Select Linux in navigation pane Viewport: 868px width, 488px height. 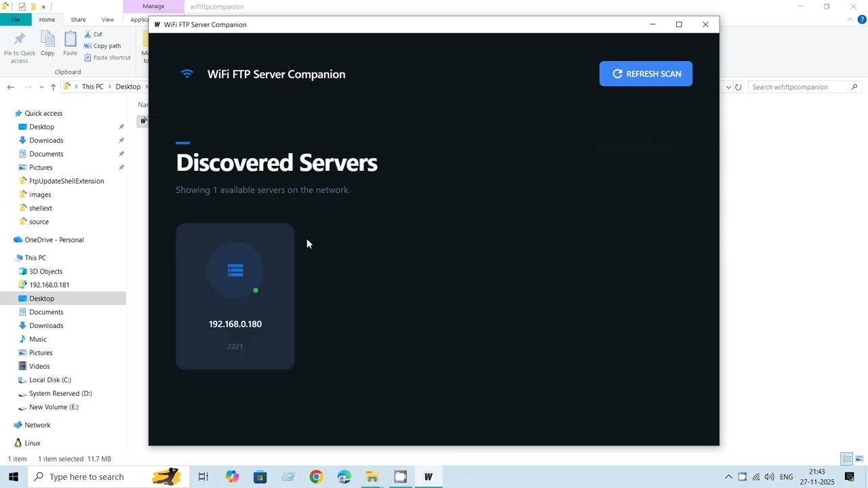[33, 443]
